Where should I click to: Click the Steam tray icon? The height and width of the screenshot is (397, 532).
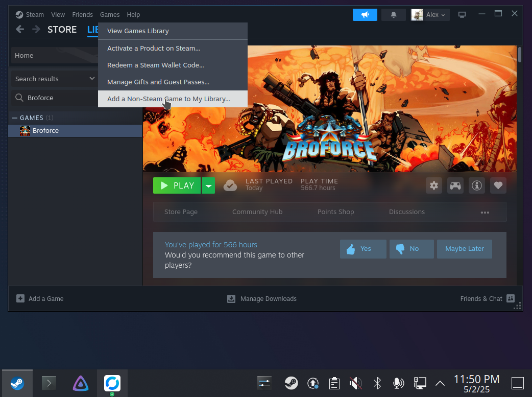pyautogui.click(x=291, y=383)
